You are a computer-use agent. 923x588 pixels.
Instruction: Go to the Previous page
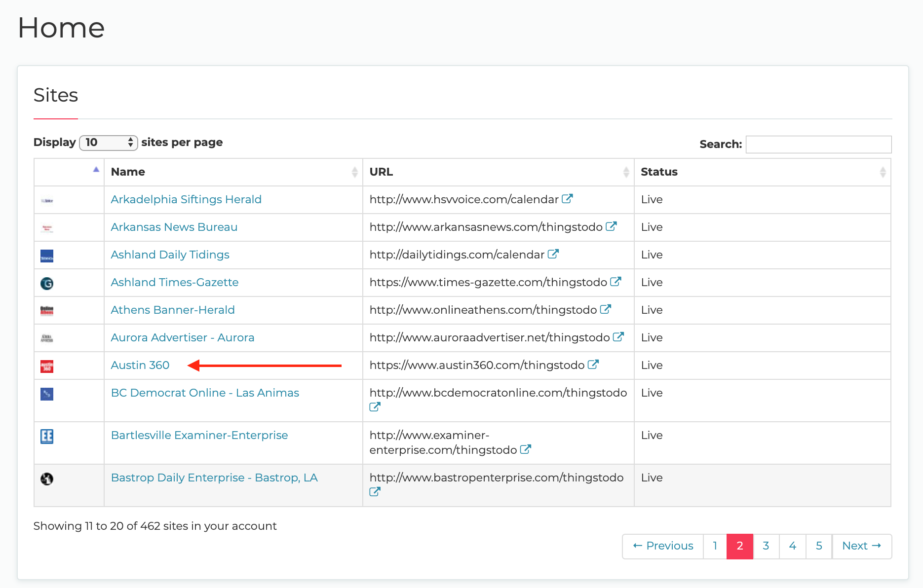tap(663, 546)
